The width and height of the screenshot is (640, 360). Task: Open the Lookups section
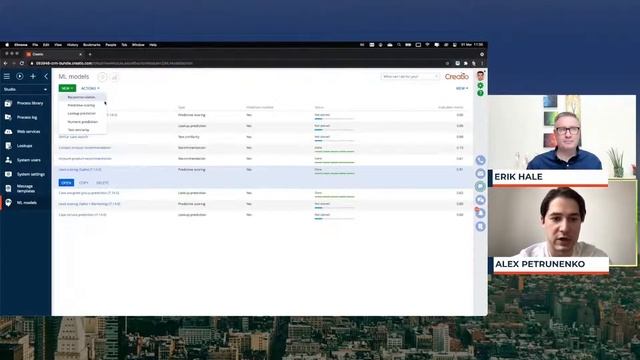[x=25, y=146]
